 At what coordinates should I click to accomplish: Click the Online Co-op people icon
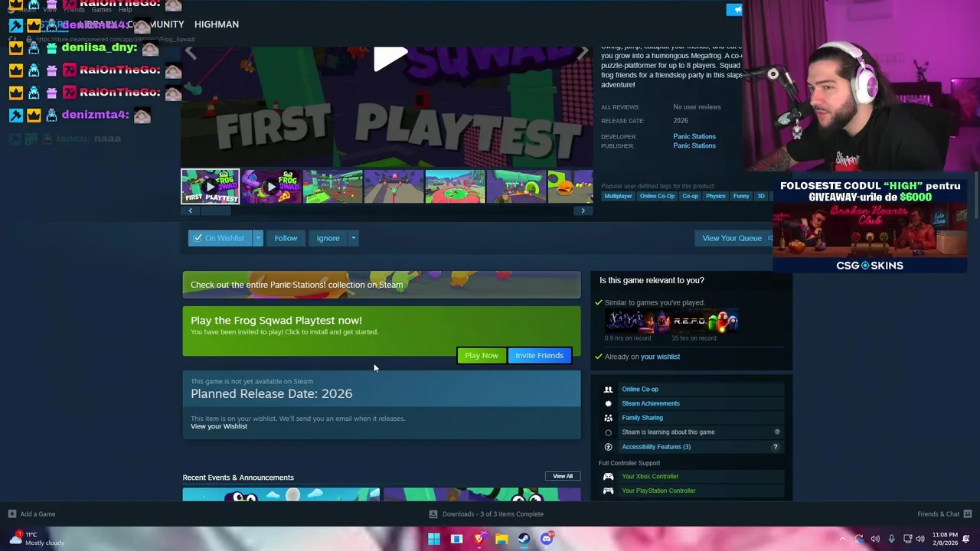[608, 390]
